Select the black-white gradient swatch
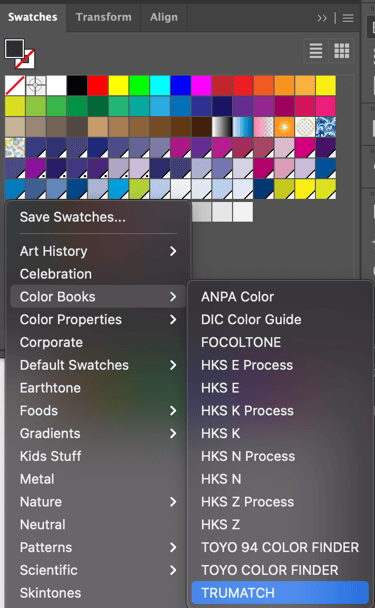 click(x=222, y=127)
